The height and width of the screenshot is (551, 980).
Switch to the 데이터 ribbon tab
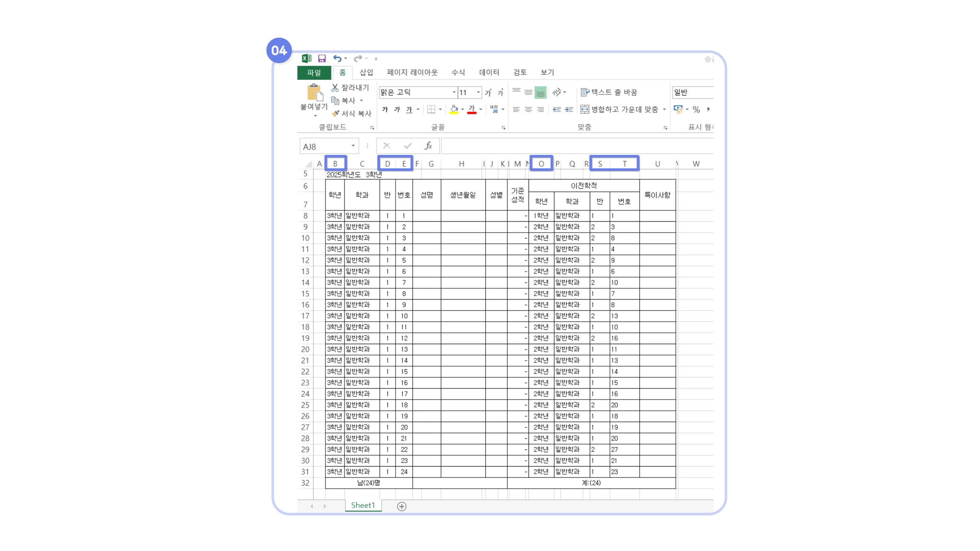[x=489, y=72]
